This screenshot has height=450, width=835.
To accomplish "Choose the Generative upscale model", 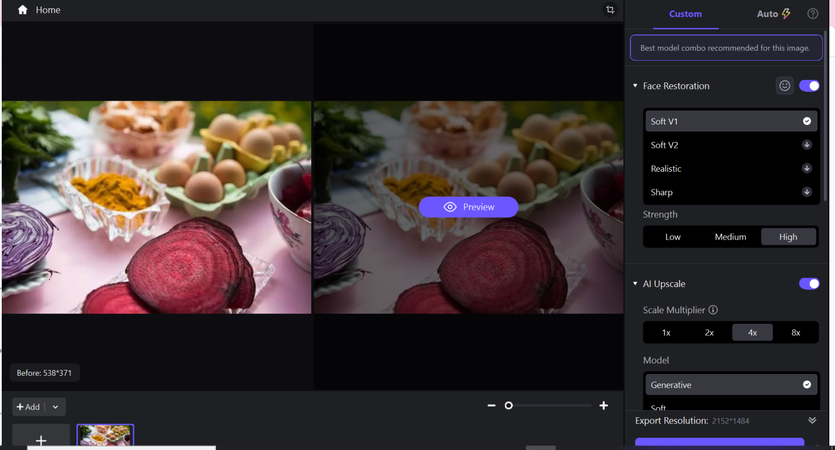I will click(x=731, y=384).
